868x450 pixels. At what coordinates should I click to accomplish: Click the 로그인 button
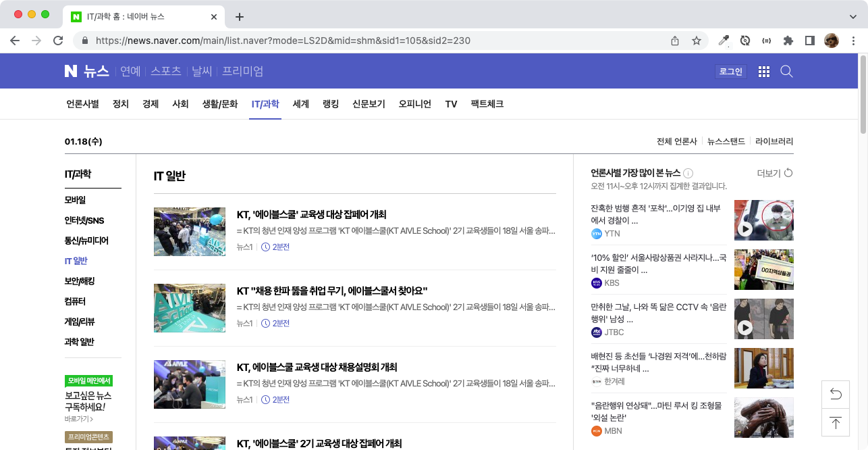(731, 72)
